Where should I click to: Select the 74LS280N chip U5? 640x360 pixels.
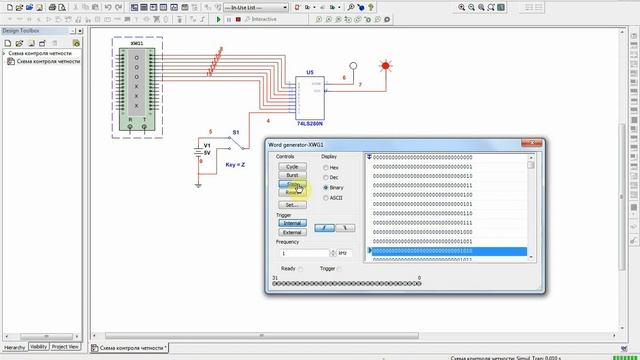310,98
